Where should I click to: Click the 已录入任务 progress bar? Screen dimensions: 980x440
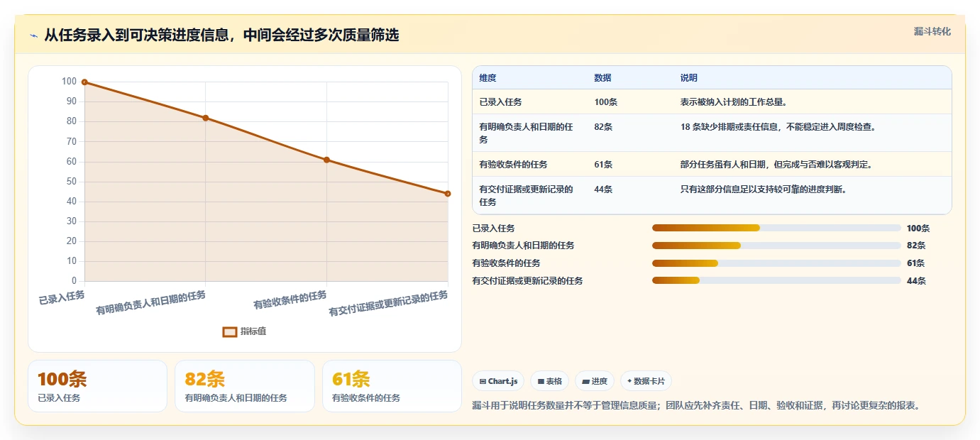point(776,228)
